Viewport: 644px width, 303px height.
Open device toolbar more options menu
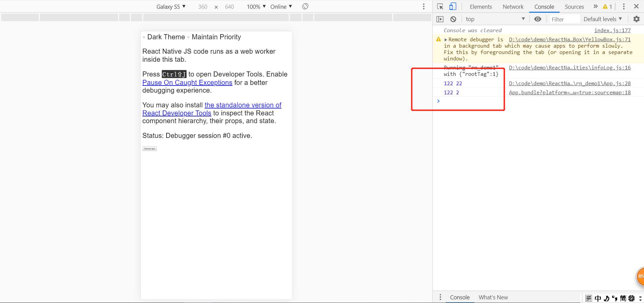424,6
